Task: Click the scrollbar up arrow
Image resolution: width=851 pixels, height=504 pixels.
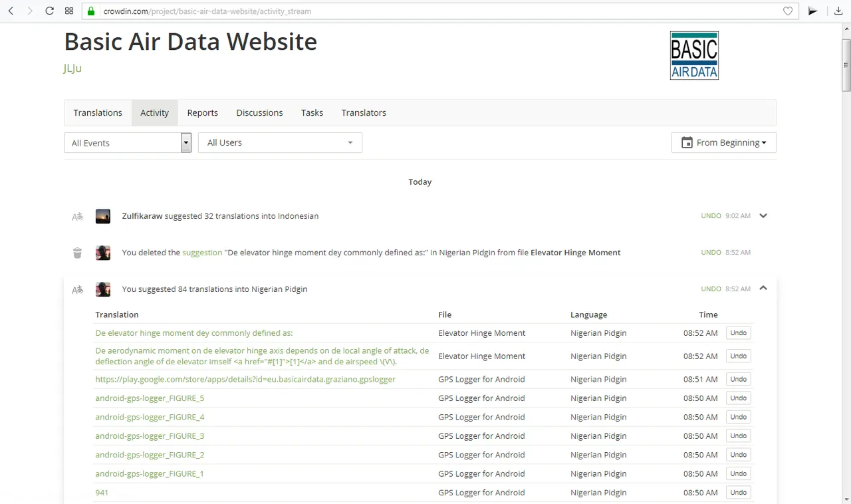Action: pos(846,29)
